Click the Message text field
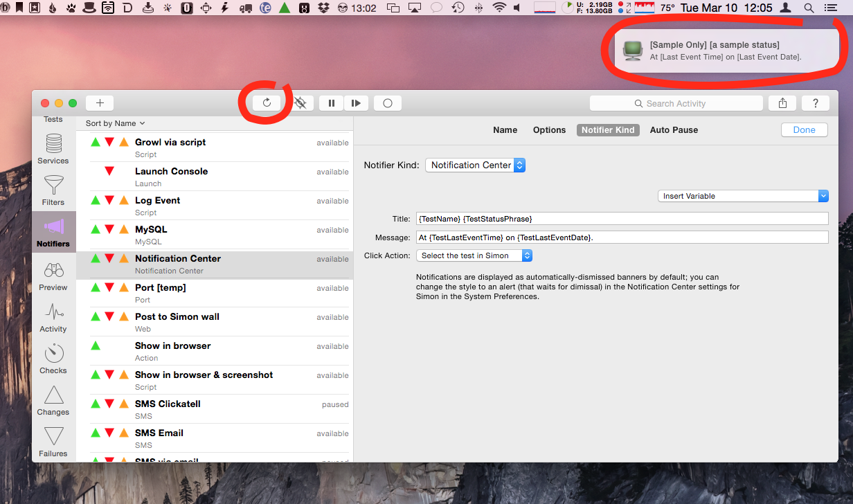Image resolution: width=853 pixels, height=504 pixels. tap(622, 237)
